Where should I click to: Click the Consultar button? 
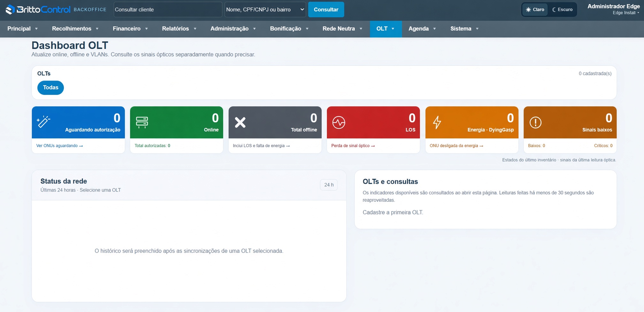(326, 10)
